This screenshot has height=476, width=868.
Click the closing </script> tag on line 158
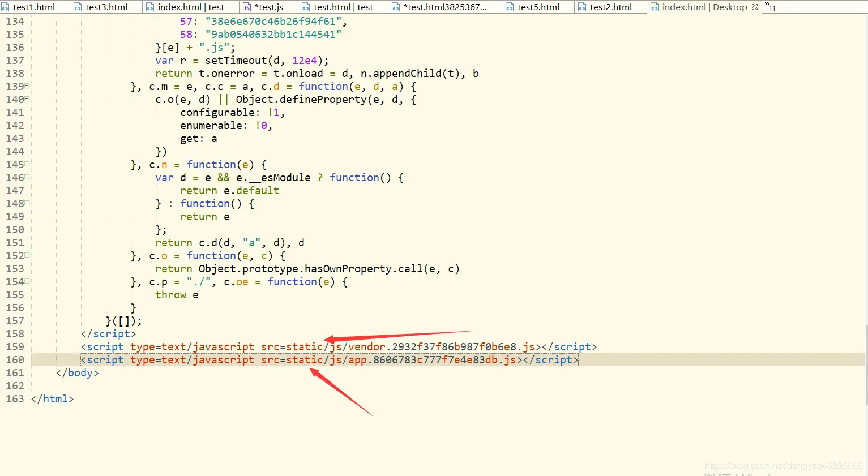pos(108,334)
